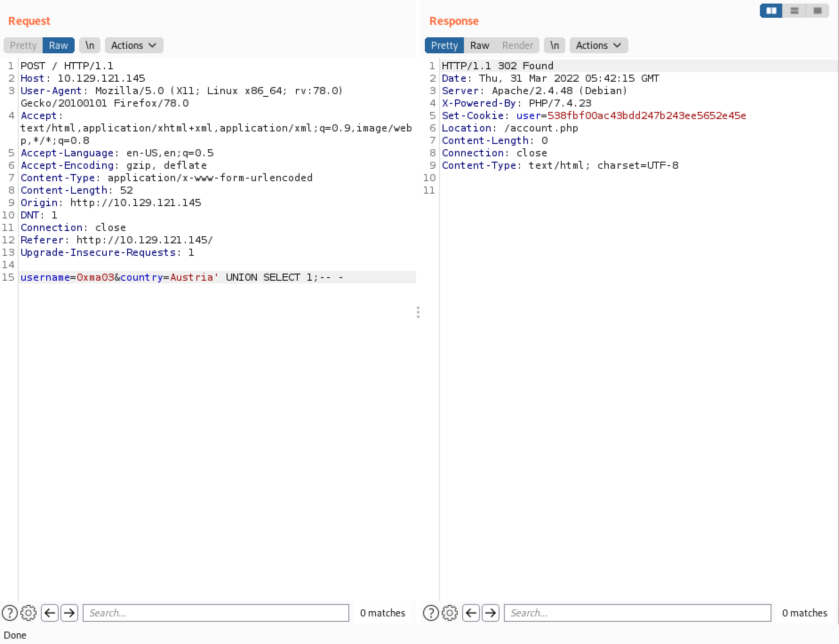Click the Accept-Language header line
The width and height of the screenshot is (839, 644).
(x=117, y=153)
